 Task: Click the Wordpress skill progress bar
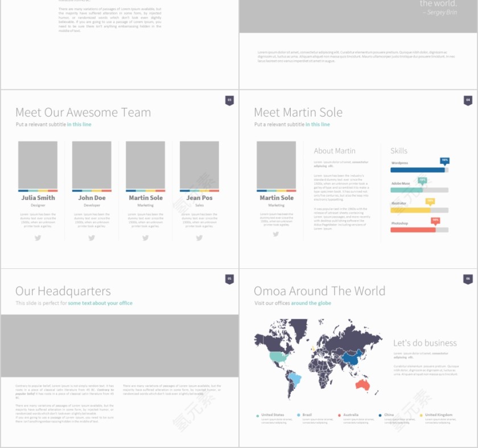click(418, 170)
